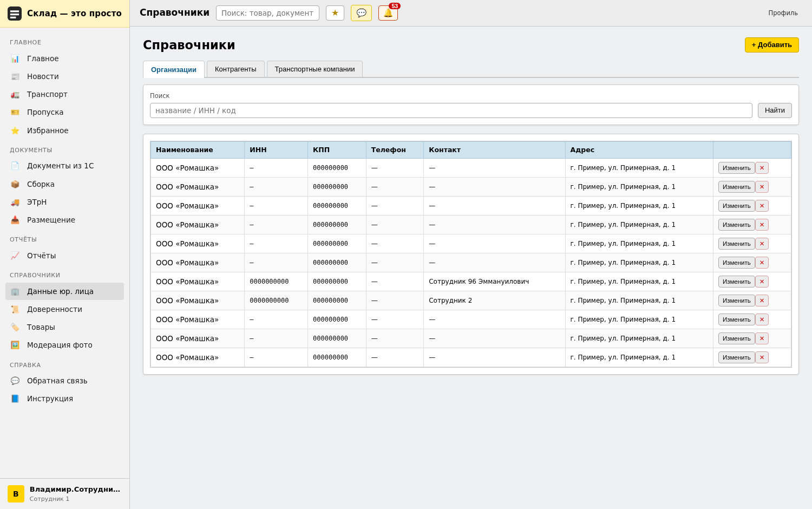Viewport: 812px width, 509px height.
Task: Click the Главное chart icon in sidebar
Action: (x=15, y=58)
